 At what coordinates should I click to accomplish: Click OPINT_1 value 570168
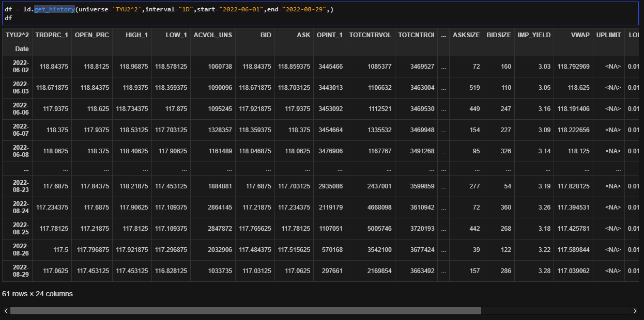pyautogui.click(x=332, y=250)
